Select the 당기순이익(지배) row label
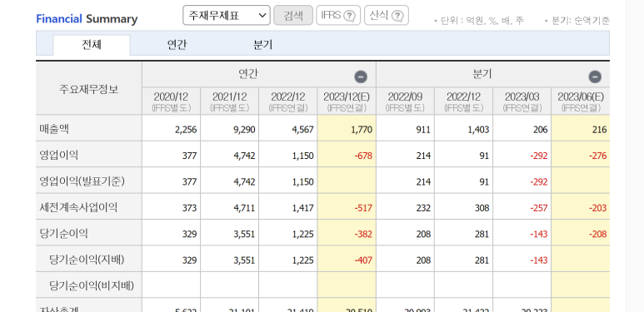 pos(87,260)
